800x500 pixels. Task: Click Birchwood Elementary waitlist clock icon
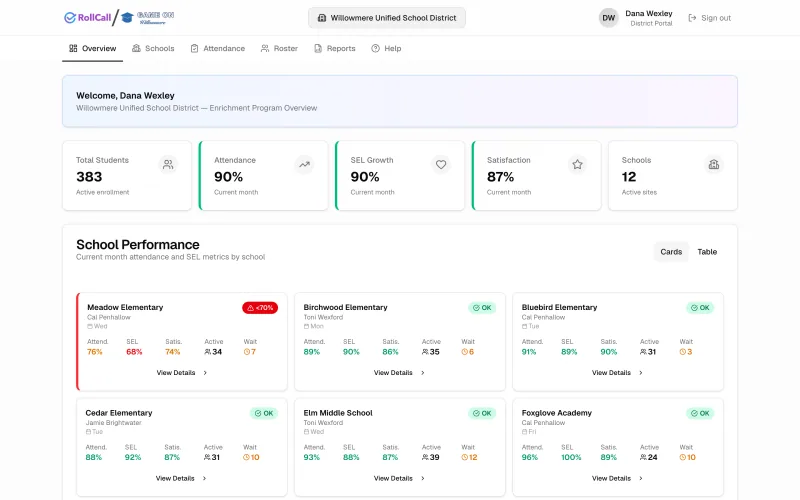pyautogui.click(x=465, y=352)
